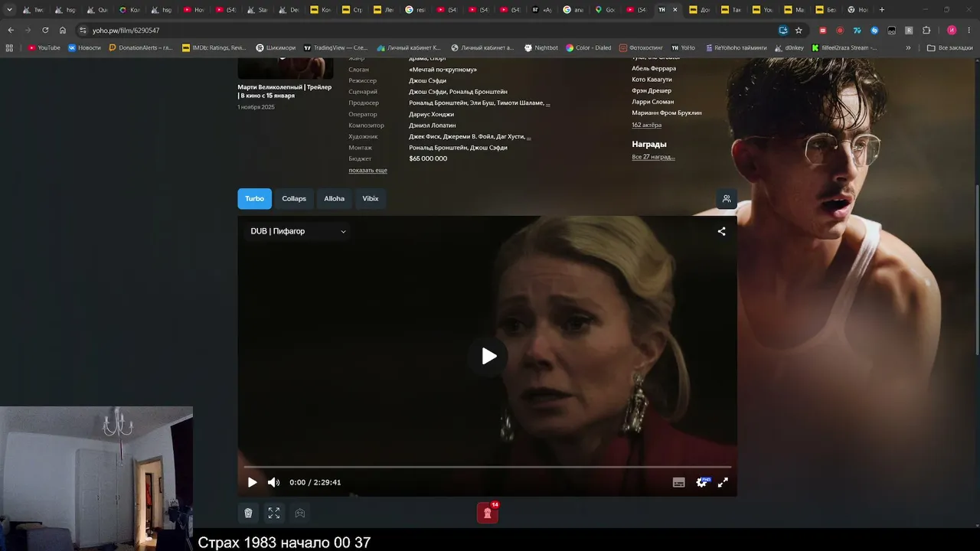The image size is (980, 551).
Task: Click the 'показать еще' link
Action: click(367, 170)
